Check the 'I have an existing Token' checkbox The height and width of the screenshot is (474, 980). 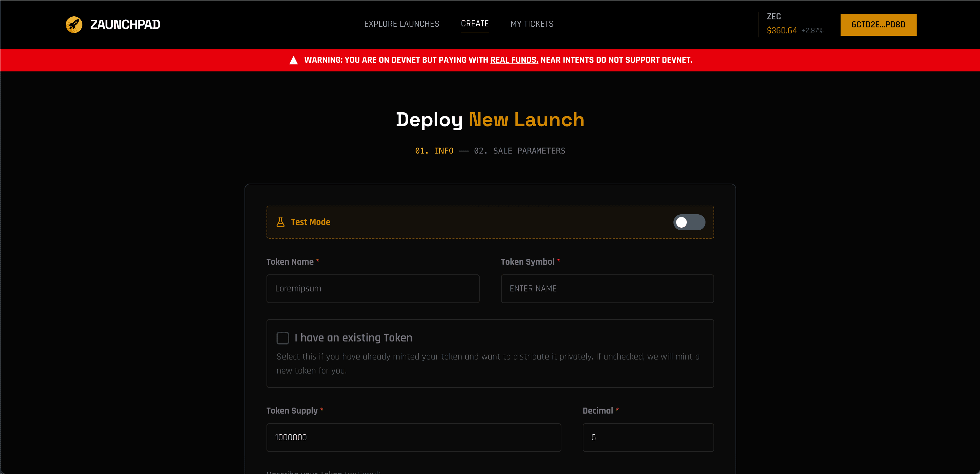point(283,338)
